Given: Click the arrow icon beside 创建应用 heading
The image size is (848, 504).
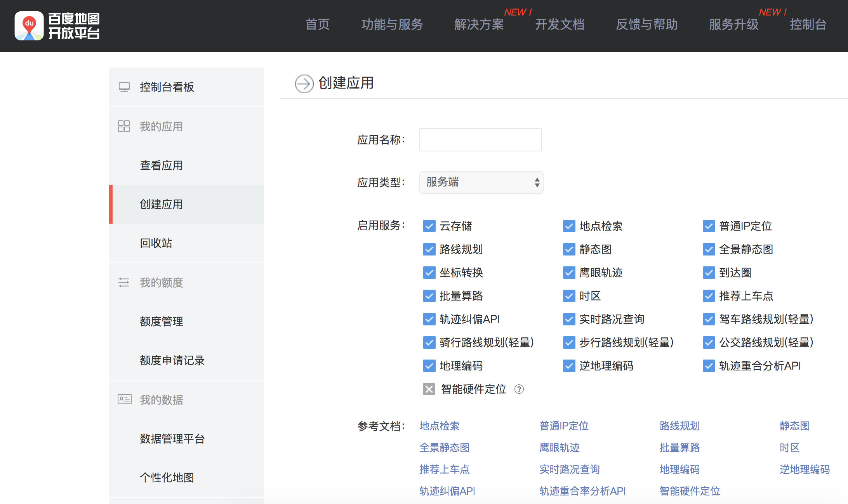Looking at the screenshot, I should pos(304,83).
